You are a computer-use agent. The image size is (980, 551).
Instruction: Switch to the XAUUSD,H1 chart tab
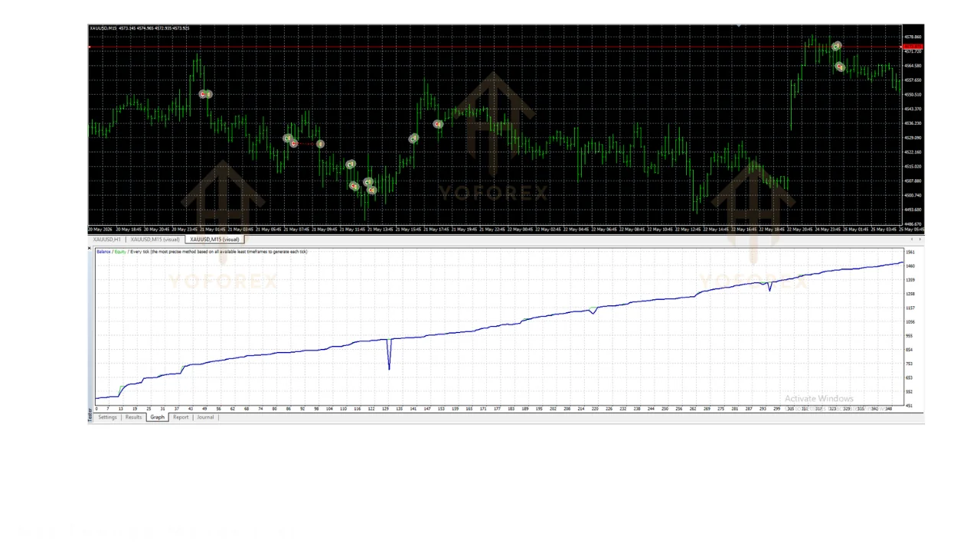pyautogui.click(x=107, y=240)
